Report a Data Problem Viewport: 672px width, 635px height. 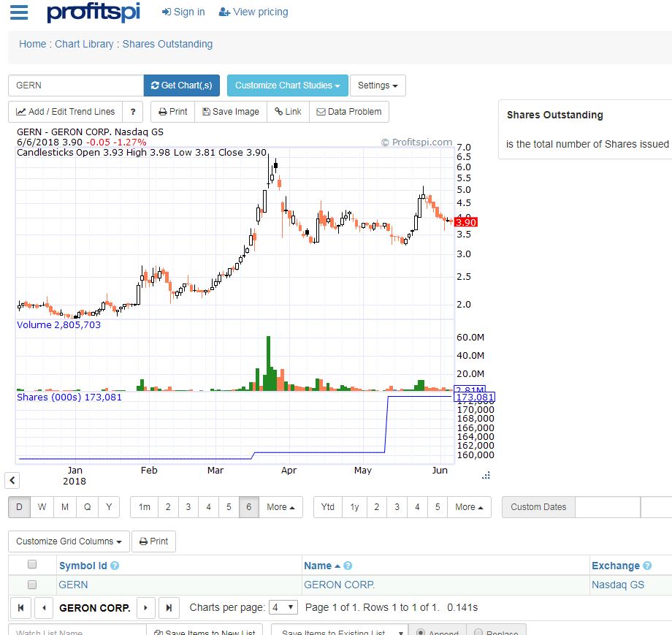point(349,112)
